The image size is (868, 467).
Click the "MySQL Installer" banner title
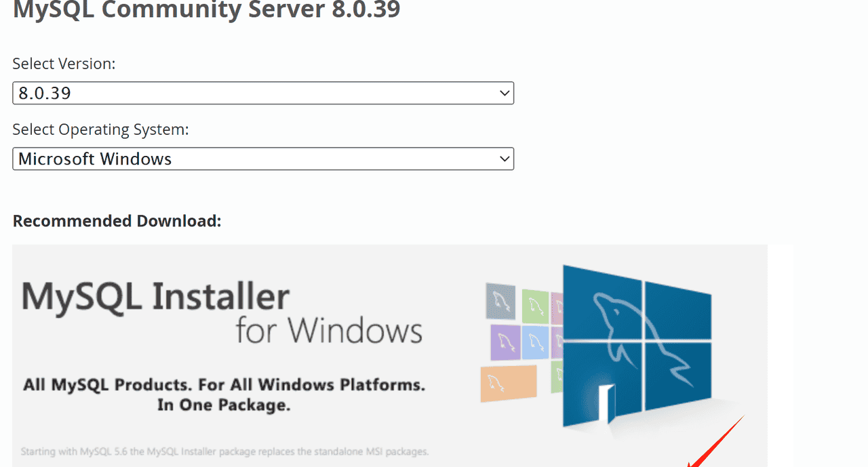tap(155, 298)
